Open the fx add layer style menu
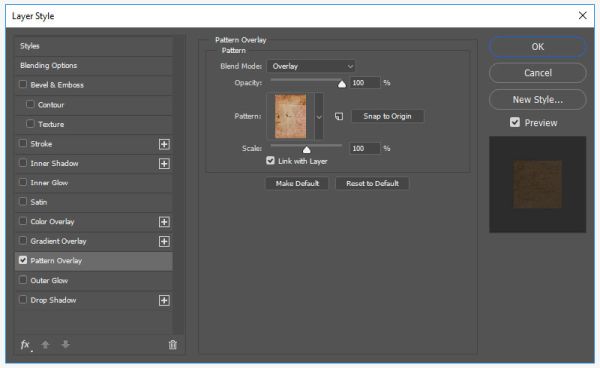The image size is (600, 368). (26, 345)
